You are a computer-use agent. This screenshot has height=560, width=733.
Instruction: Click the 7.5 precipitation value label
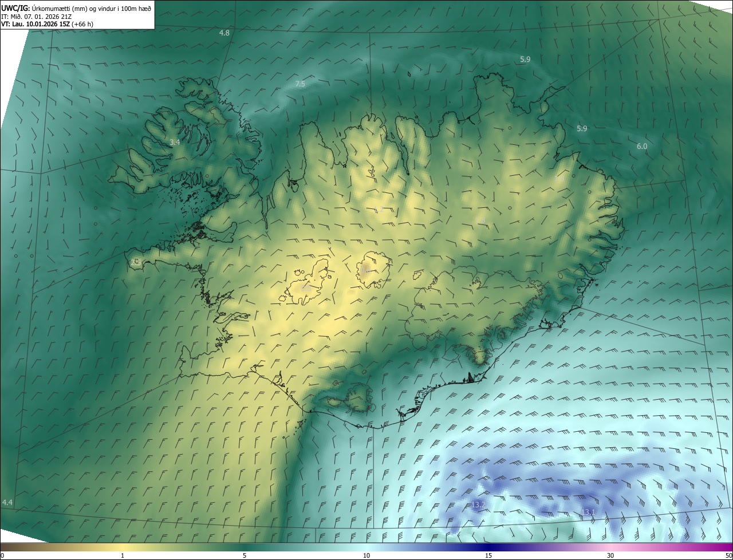pos(300,84)
